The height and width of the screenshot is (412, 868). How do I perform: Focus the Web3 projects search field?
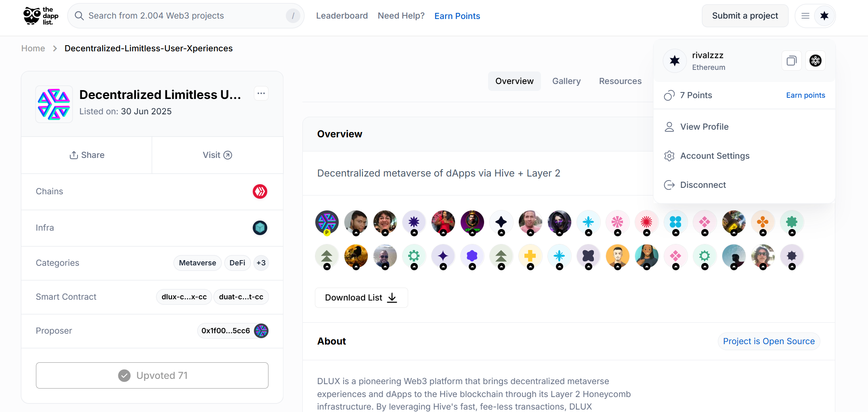[x=186, y=16]
